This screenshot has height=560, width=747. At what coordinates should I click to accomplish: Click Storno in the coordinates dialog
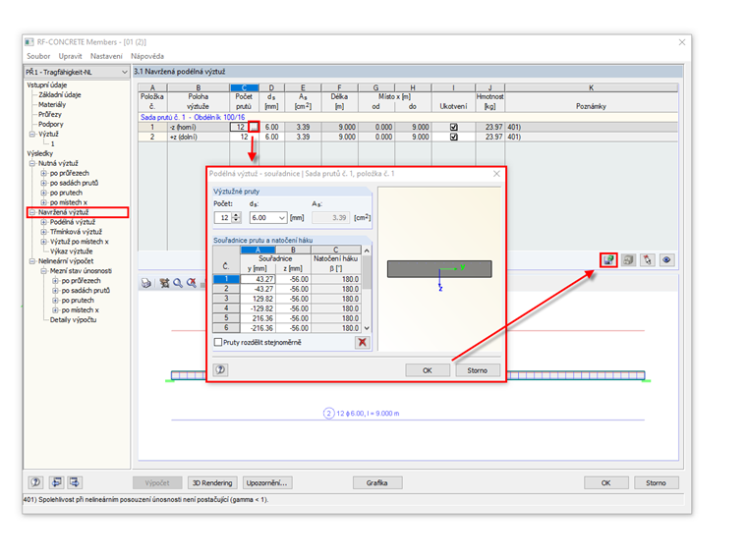click(478, 370)
